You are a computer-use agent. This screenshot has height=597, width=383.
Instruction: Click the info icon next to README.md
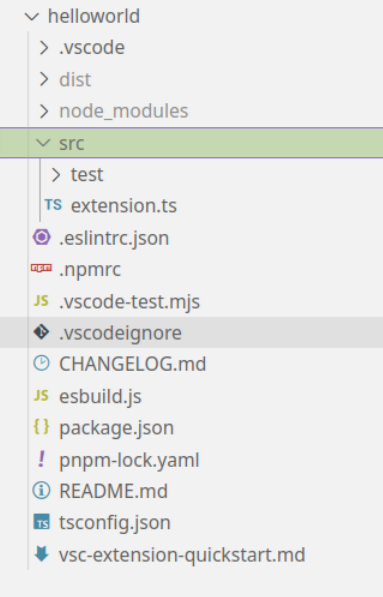click(x=41, y=490)
